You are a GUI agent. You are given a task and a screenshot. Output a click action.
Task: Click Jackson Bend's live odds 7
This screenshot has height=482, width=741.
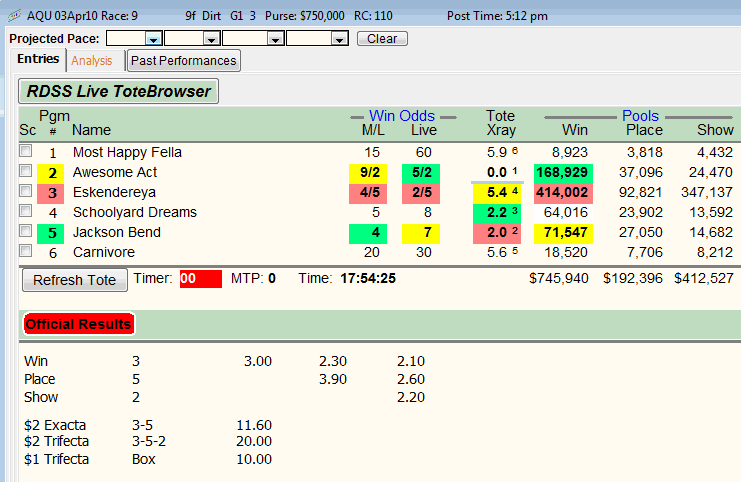click(421, 233)
